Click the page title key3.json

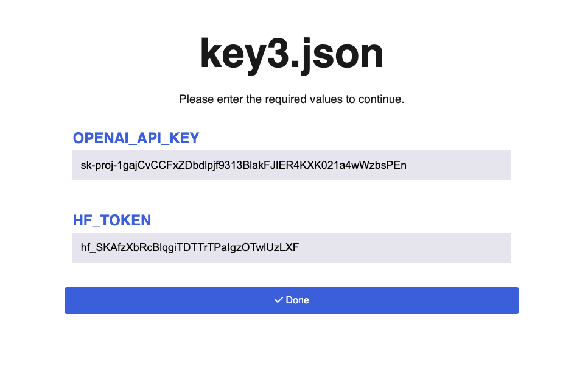tap(292, 54)
